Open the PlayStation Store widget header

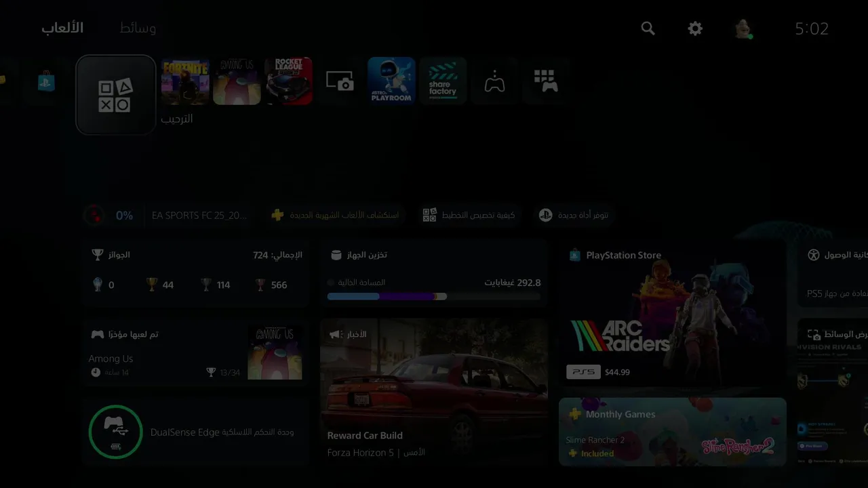tap(616, 256)
